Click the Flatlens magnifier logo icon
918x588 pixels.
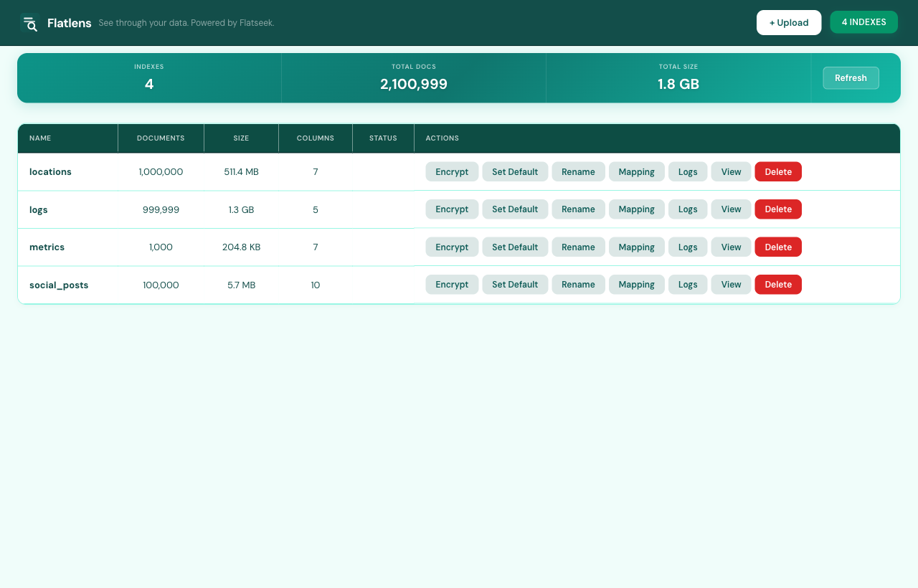pyautogui.click(x=30, y=23)
